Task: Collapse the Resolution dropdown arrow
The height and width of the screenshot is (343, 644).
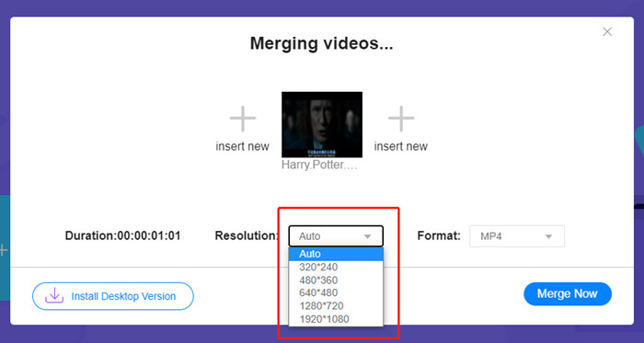Action: pos(368,236)
